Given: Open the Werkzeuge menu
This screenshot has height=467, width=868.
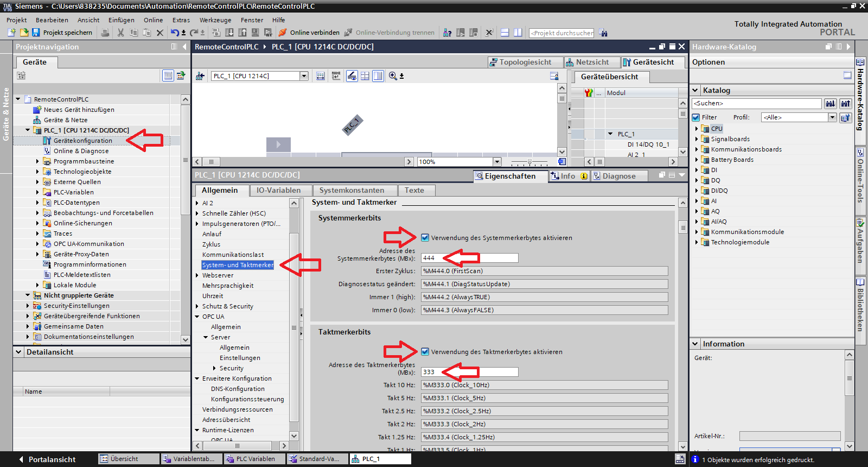Looking at the screenshot, I should pyautogui.click(x=215, y=20).
